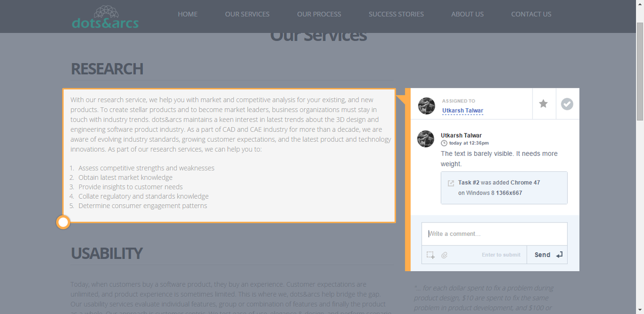
Task: Click the dots&arcs logo
Action: point(105,17)
